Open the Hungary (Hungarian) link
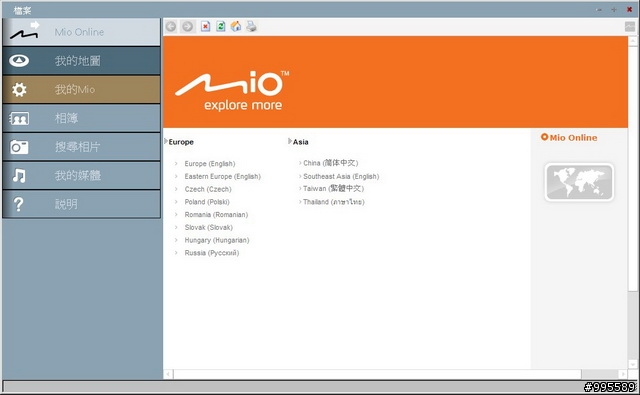The image size is (640, 395). coord(217,240)
